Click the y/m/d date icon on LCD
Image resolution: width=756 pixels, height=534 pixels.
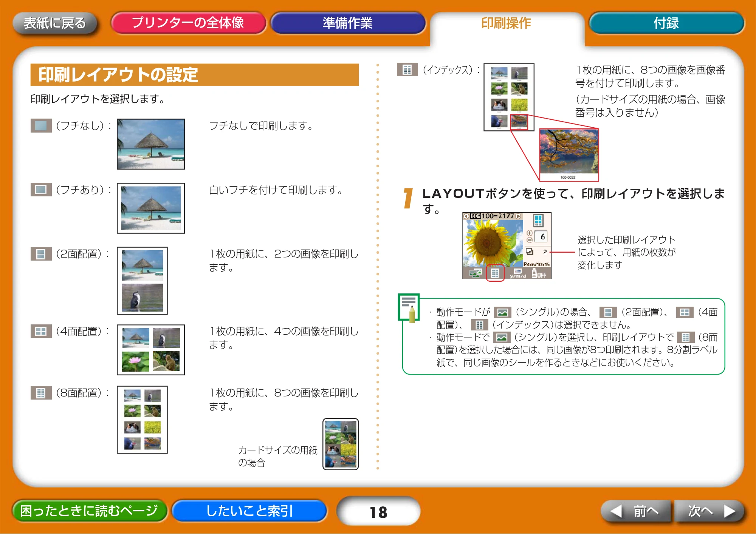click(x=518, y=273)
